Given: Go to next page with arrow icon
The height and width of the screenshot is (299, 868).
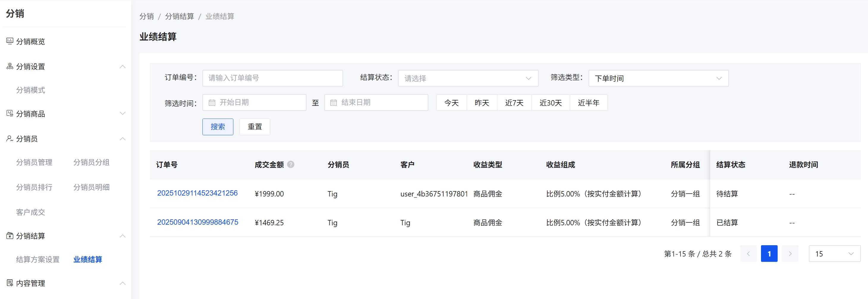Looking at the screenshot, I should 790,254.
